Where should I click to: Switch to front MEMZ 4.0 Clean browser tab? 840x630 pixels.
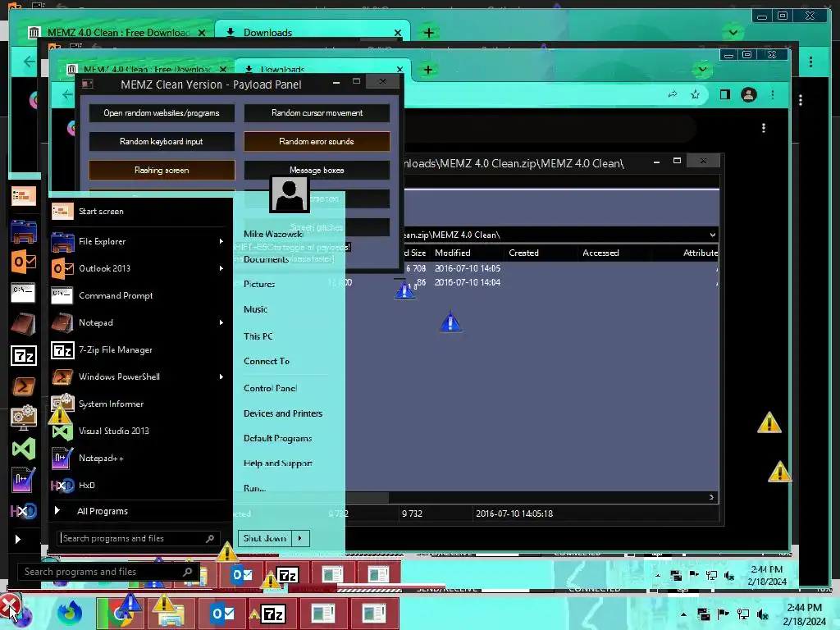147,70
